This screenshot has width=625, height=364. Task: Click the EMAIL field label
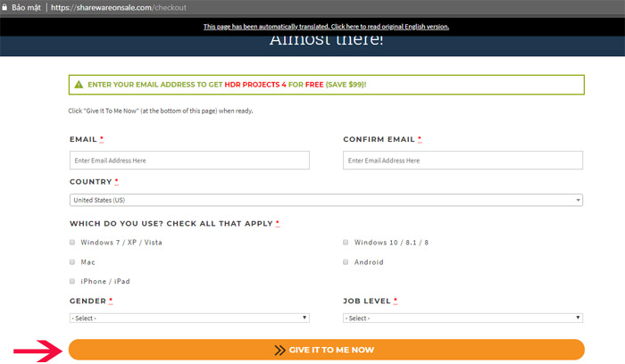pyautogui.click(x=83, y=139)
